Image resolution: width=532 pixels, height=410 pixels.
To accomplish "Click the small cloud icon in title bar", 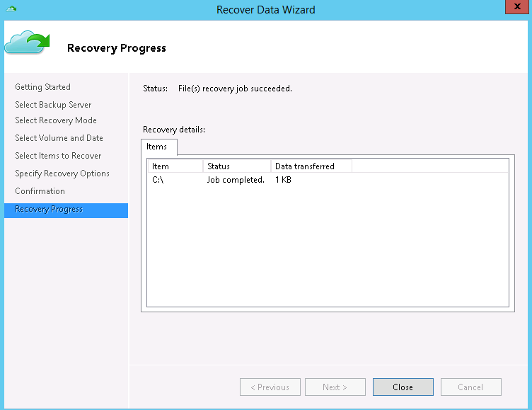I will [x=11, y=8].
